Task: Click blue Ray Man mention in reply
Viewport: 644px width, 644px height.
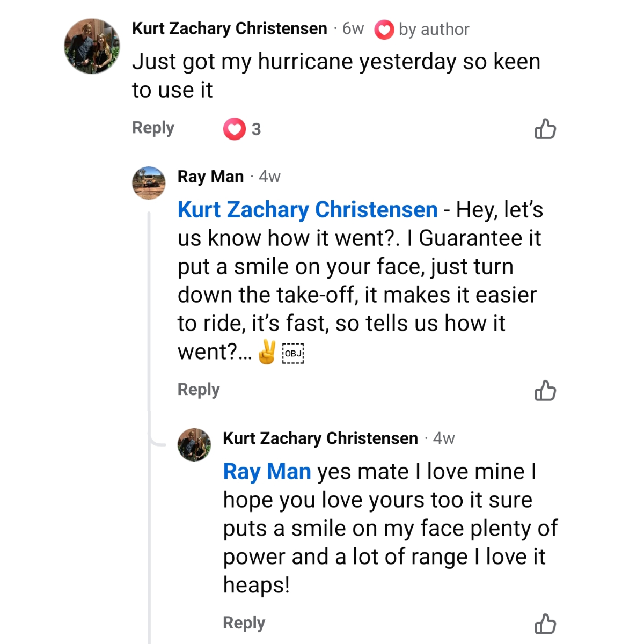Action: (267, 472)
